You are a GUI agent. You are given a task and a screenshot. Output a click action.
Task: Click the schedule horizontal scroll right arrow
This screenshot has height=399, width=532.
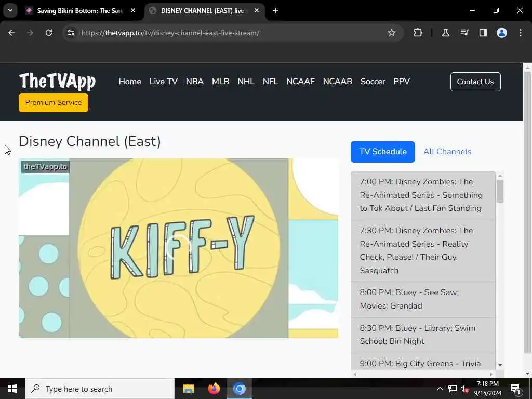(491, 374)
